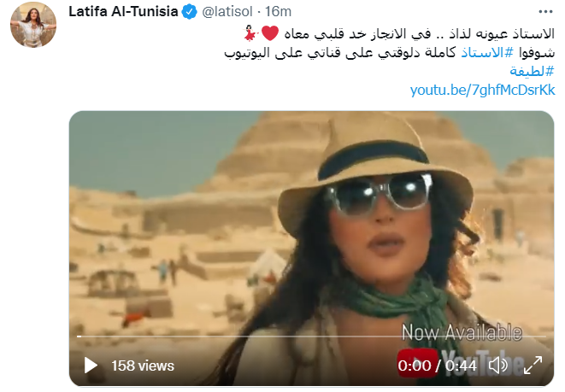
Task: Click the 0:00 / 0:44 time display
Action: [x=437, y=366]
